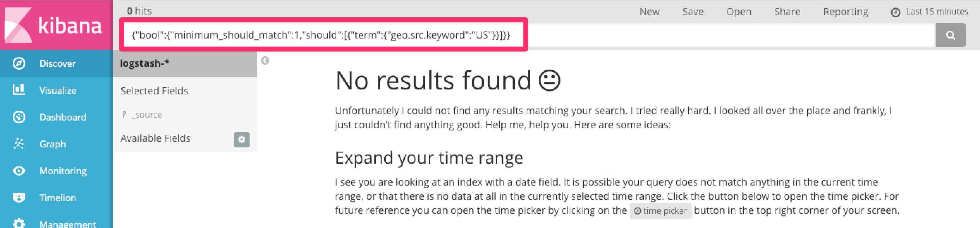Click New in the top menu
This screenshot has width=980, height=228.
click(649, 12)
